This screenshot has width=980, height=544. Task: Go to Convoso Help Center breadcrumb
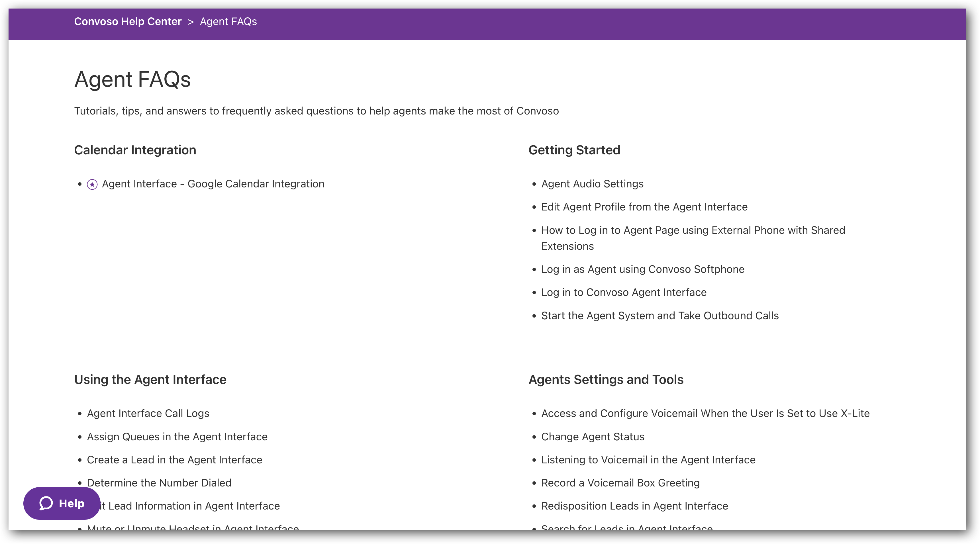pos(128,22)
